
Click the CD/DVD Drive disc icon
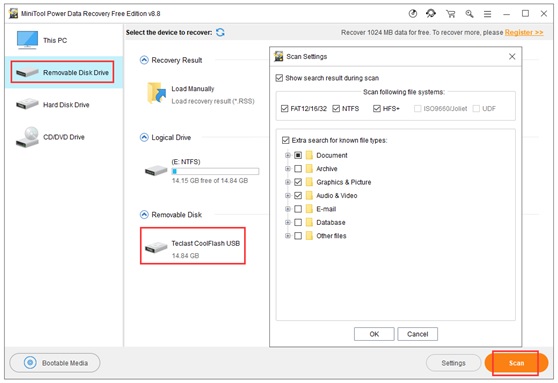point(27,137)
